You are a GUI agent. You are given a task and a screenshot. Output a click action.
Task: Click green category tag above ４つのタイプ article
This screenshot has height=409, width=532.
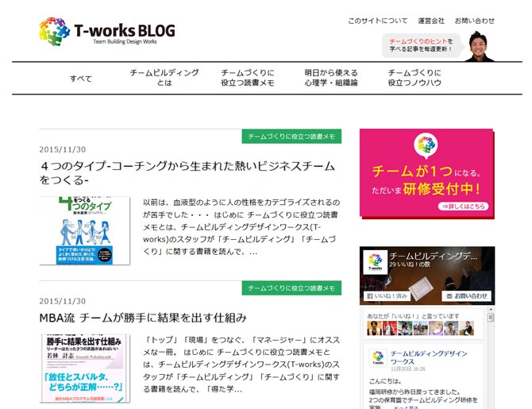pyautogui.click(x=291, y=137)
